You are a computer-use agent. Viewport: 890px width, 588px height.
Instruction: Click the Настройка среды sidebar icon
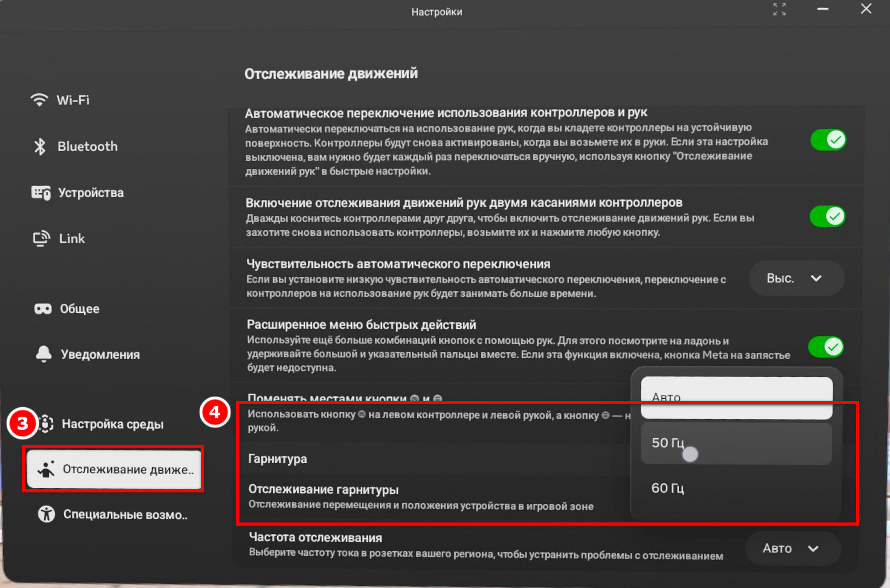(46, 424)
